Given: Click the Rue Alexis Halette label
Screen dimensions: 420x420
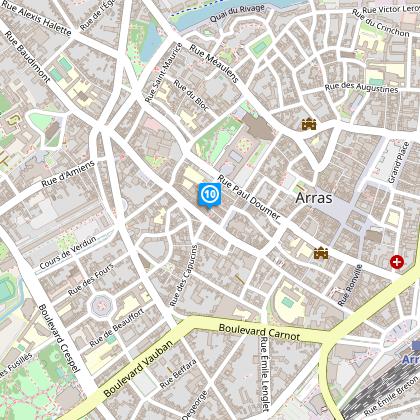Looking at the screenshot, I should (37, 17).
